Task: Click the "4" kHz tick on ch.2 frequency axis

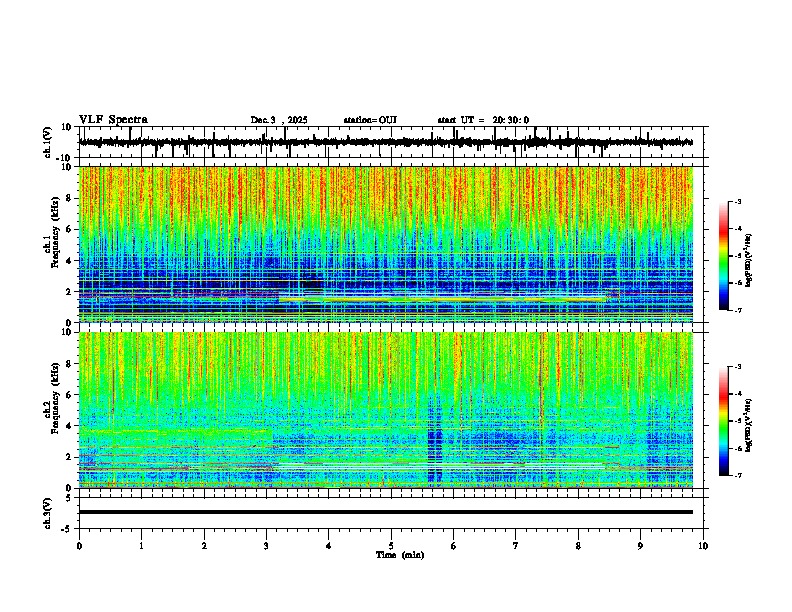Action: [70, 426]
